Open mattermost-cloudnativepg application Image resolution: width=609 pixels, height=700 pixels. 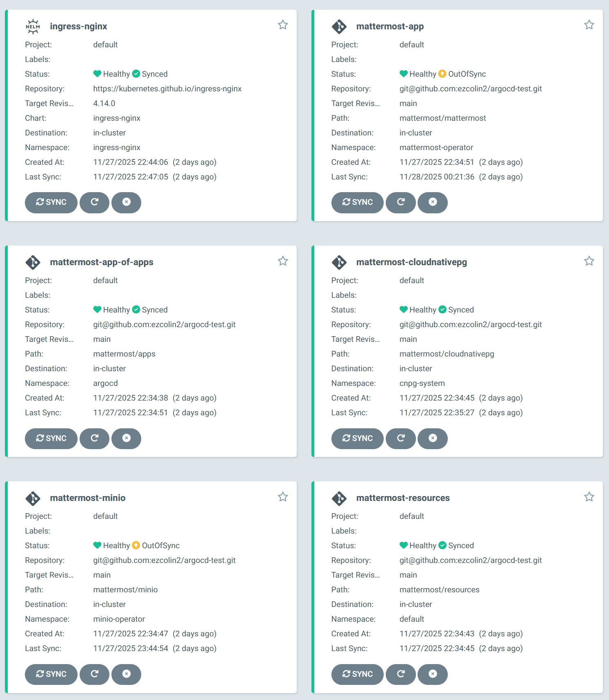click(x=411, y=262)
